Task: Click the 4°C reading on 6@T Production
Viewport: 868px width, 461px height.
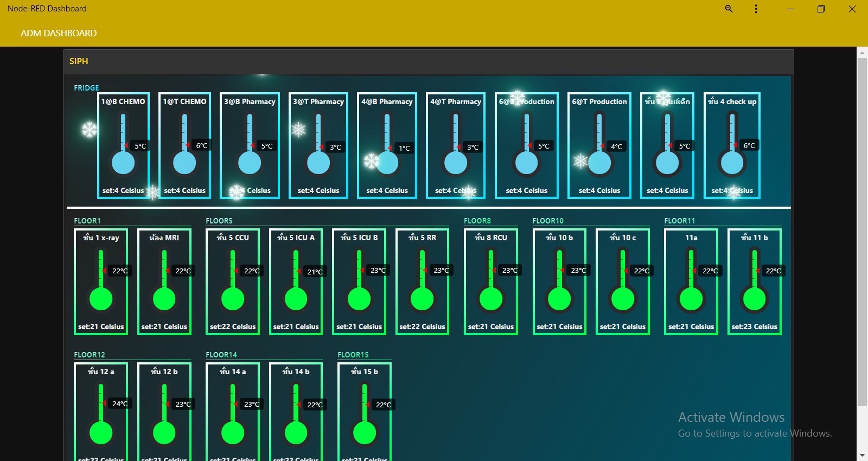Action: pyautogui.click(x=617, y=146)
